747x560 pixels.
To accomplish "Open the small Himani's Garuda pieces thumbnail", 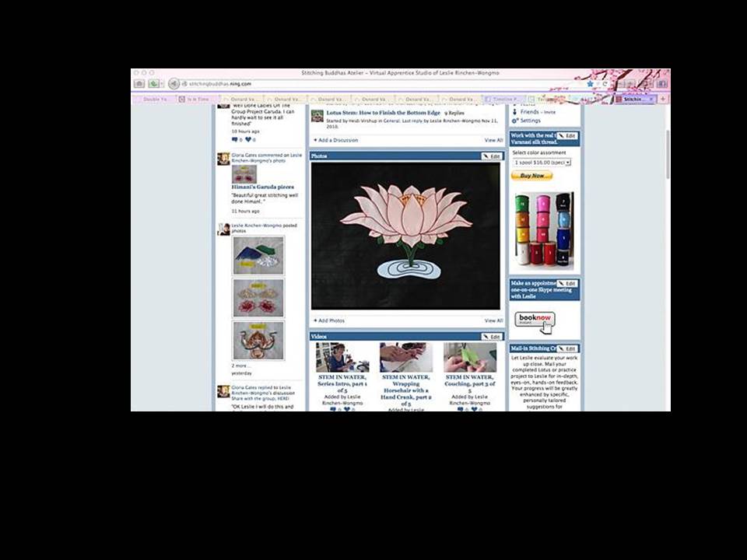I will coord(244,173).
